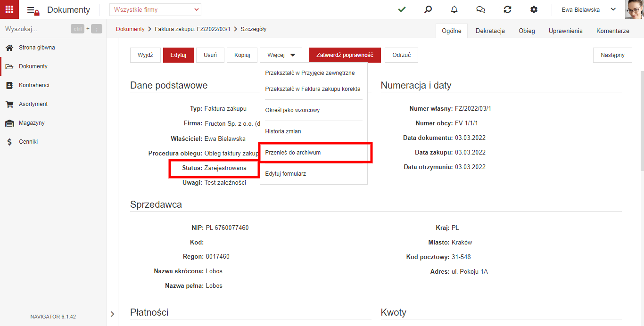Screen dimensions: 644x326
Task: Open the red apps grid launcher
Action: 9,9
